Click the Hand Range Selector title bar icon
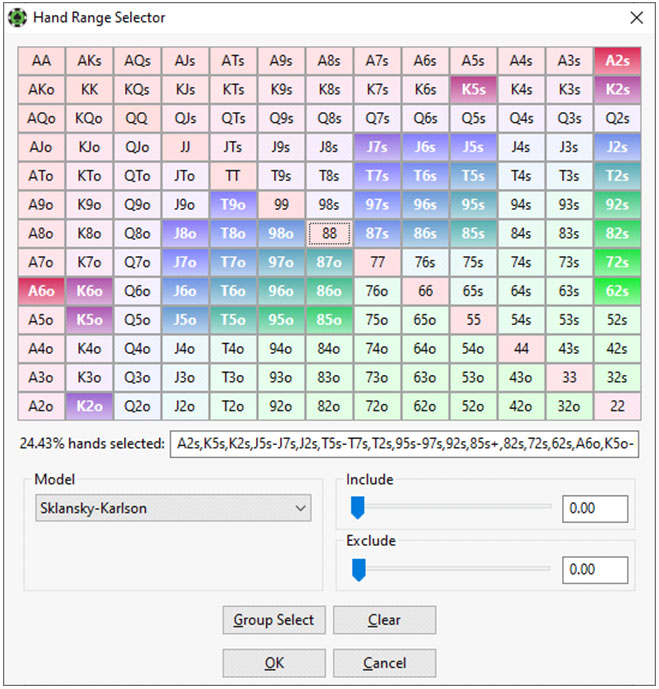 16,17
